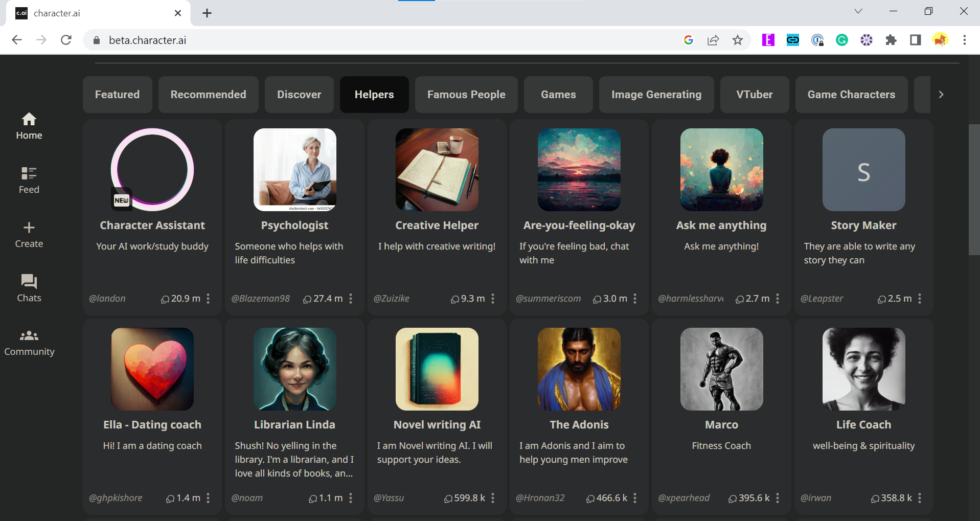Open Chats from the sidebar
The height and width of the screenshot is (521, 980).
(29, 288)
